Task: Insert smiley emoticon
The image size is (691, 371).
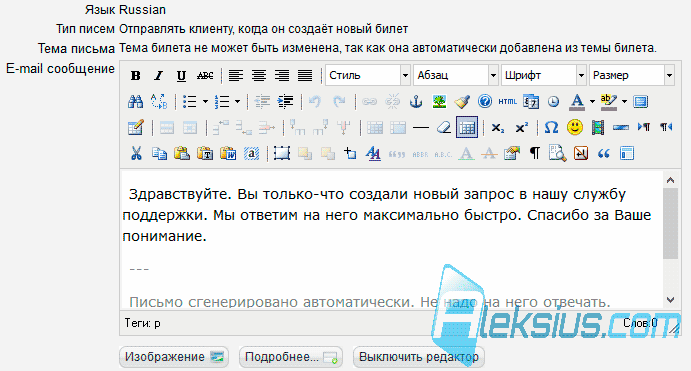Action: pyautogui.click(x=575, y=128)
